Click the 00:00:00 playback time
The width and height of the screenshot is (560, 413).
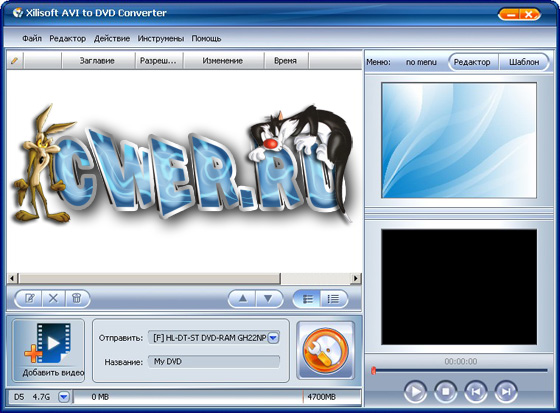pyautogui.click(x=460, y=362)
